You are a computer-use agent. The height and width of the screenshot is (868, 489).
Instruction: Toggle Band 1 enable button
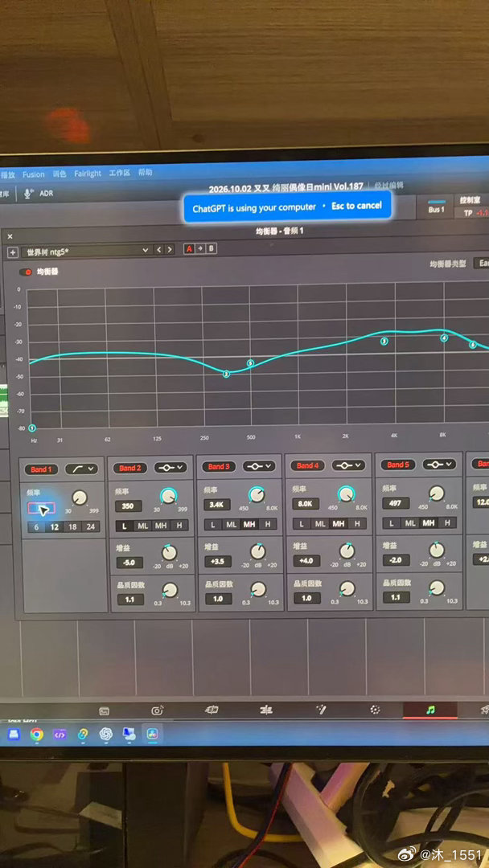point(42,469)
